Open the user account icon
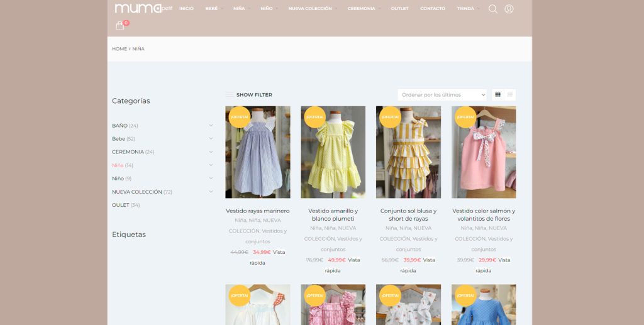The width and height of the screenshot is (644, 325). coord(509,9)
